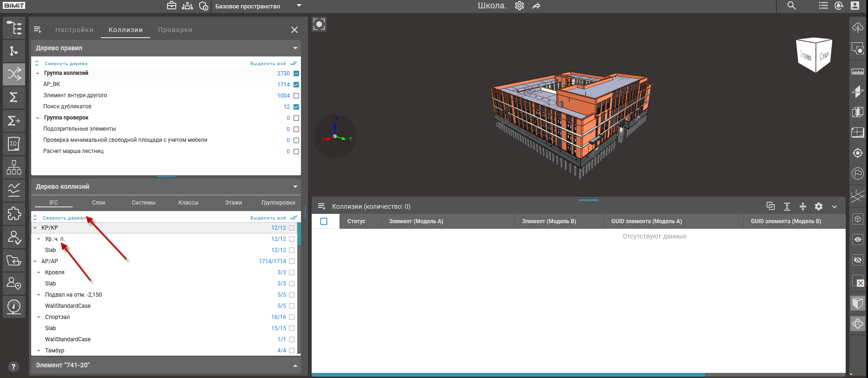This screenshot has height=378, width=868.
Task: Uncheck the AP_BK rule checkbox
Action: (x=296, y=85)
